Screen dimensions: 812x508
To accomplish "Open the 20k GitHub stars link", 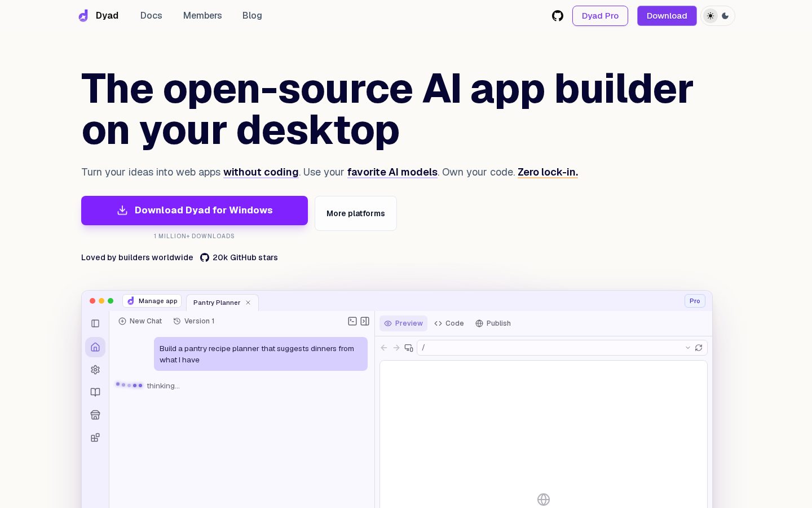I will click(239, 257).
